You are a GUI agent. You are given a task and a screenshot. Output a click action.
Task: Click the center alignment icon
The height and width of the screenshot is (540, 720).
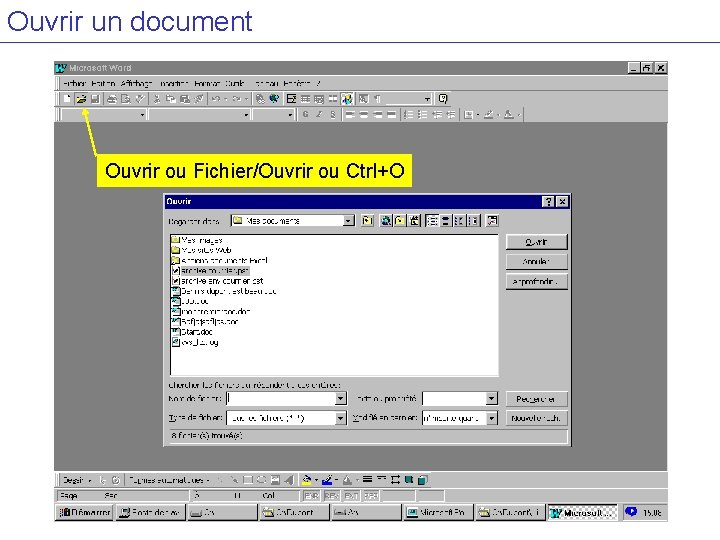tap(364, 114)
